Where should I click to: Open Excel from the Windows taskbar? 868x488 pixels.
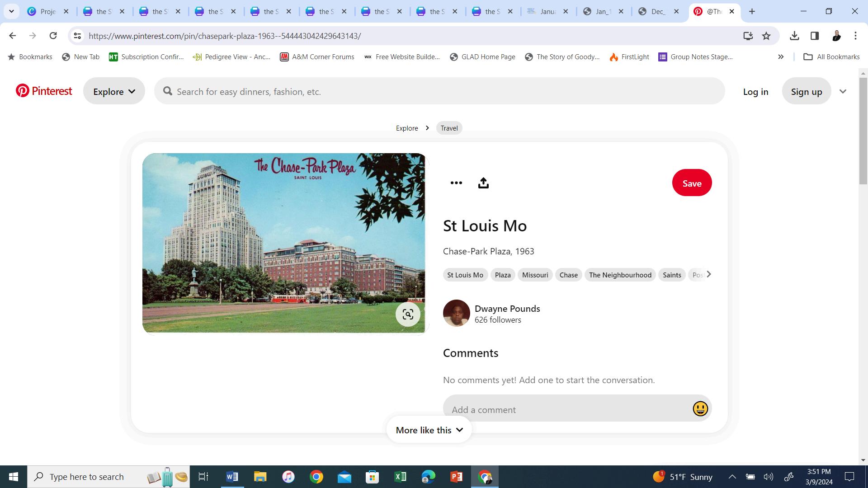point(400,477)
